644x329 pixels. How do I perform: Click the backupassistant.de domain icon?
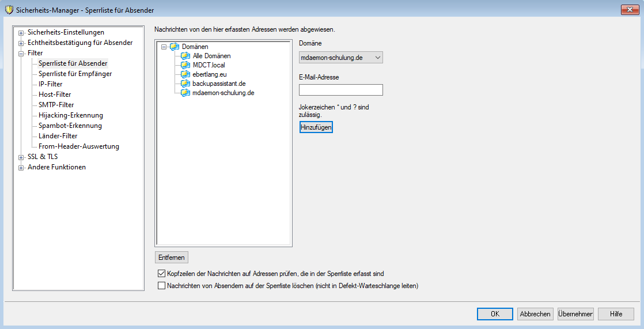tap(185, 84)
